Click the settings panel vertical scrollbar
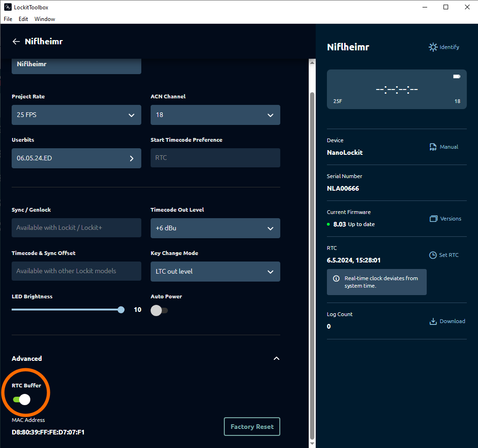The image size is (478, 448). (x=312, y=265)
